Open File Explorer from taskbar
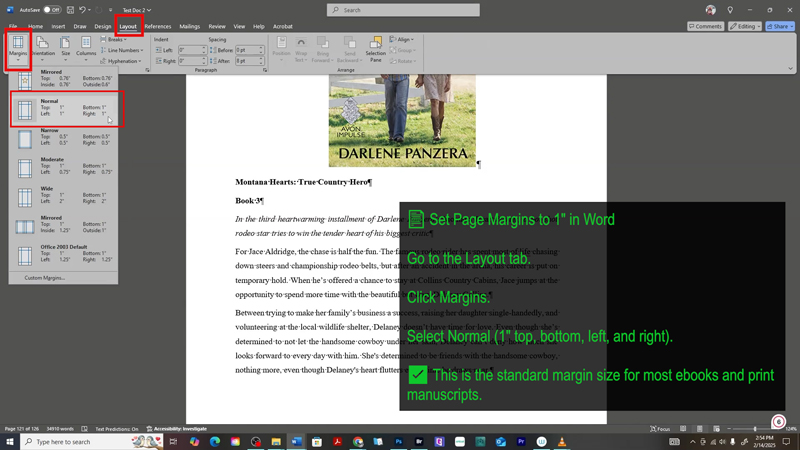Screen dimensions: 800x450 click(x=276, y=442)
